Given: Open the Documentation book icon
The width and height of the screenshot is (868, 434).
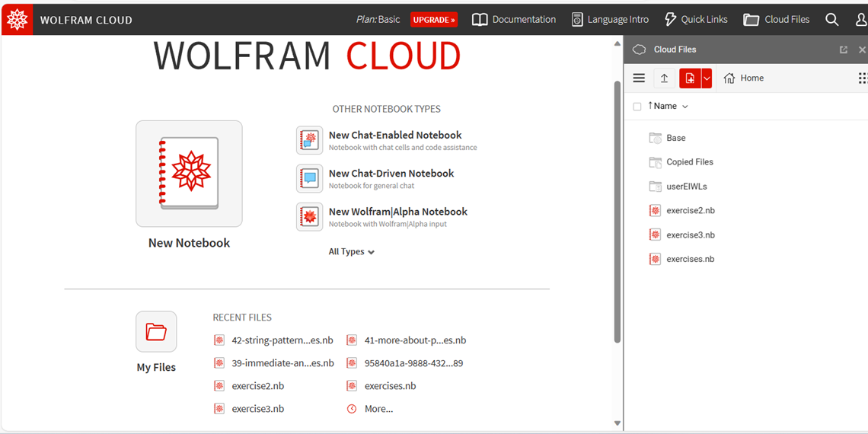Looking at the screenshot, I should coord(480,19).
